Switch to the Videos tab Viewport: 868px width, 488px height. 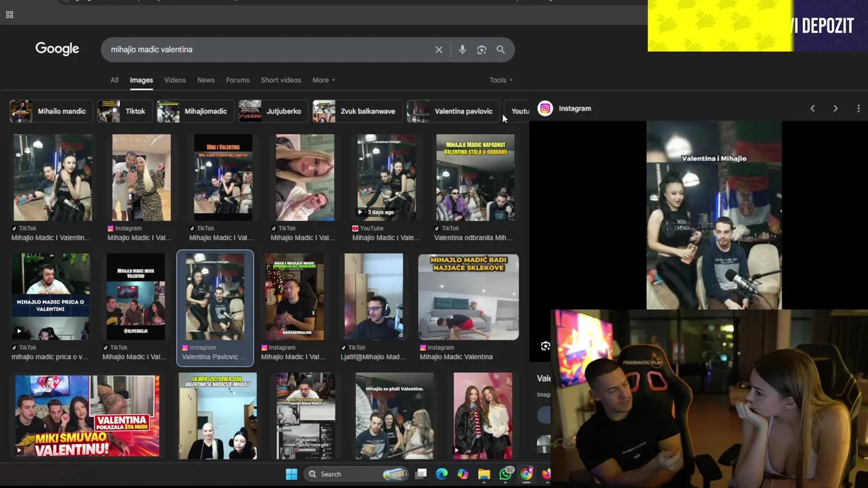(x=175, y=80)
